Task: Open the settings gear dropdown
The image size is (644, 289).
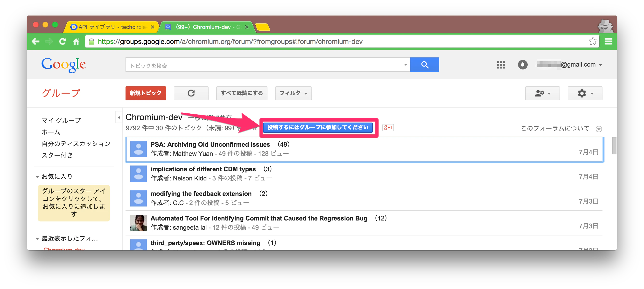Action: 585,93
